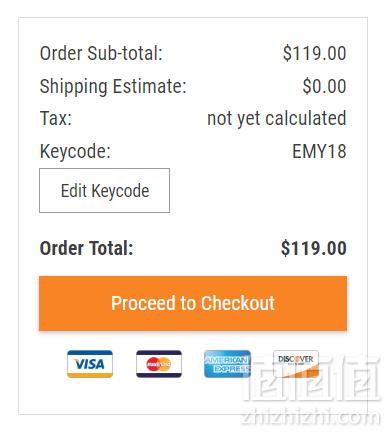390x434 pixels.
Task: Click the Discover card icon
Action: coord(296,364)
